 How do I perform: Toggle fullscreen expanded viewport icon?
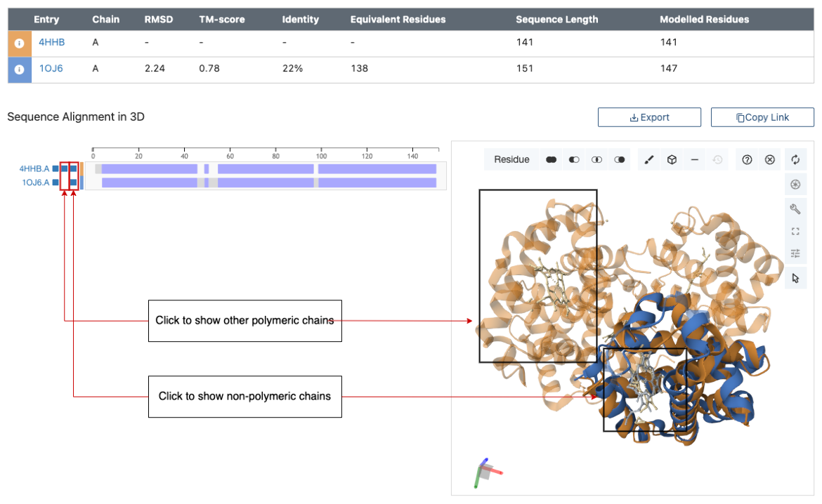795,231
